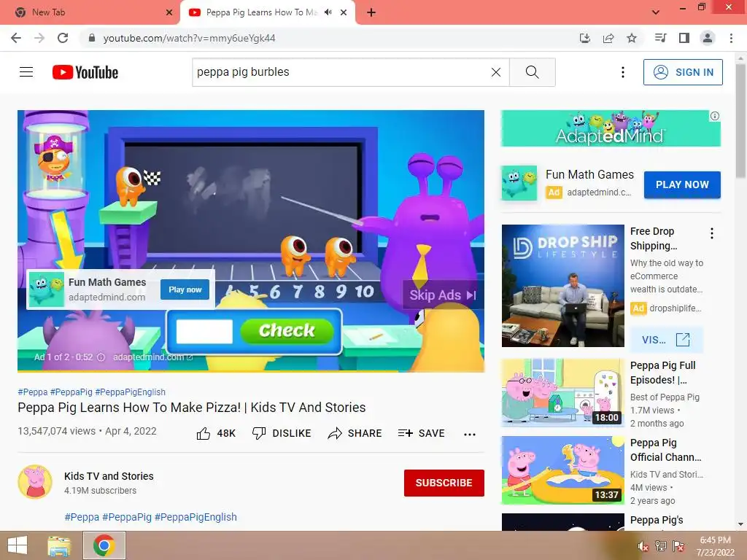Mute the Peppa Pig tab speaker icon
Image resolution: width=747 pixels, height=560 pixels.
[x=328, y=12]
